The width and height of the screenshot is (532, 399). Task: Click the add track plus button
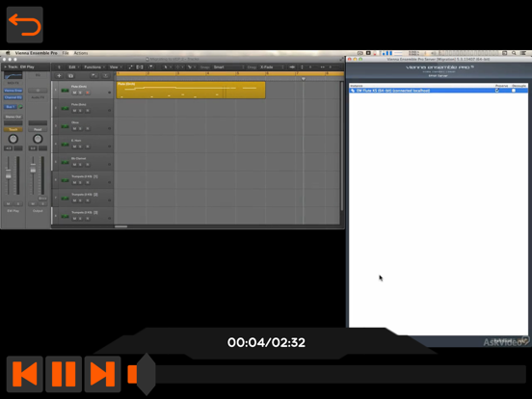[x=59, y=76]
